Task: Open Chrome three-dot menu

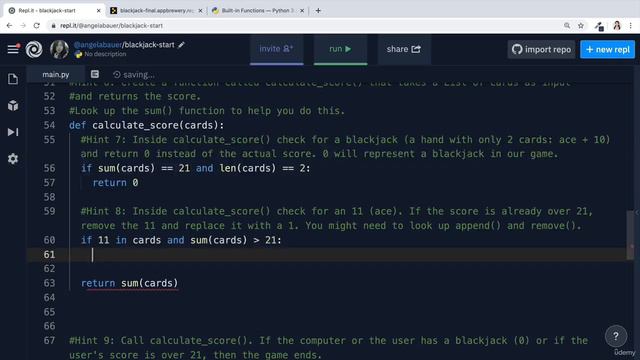Action: click(x=631, y=25)
